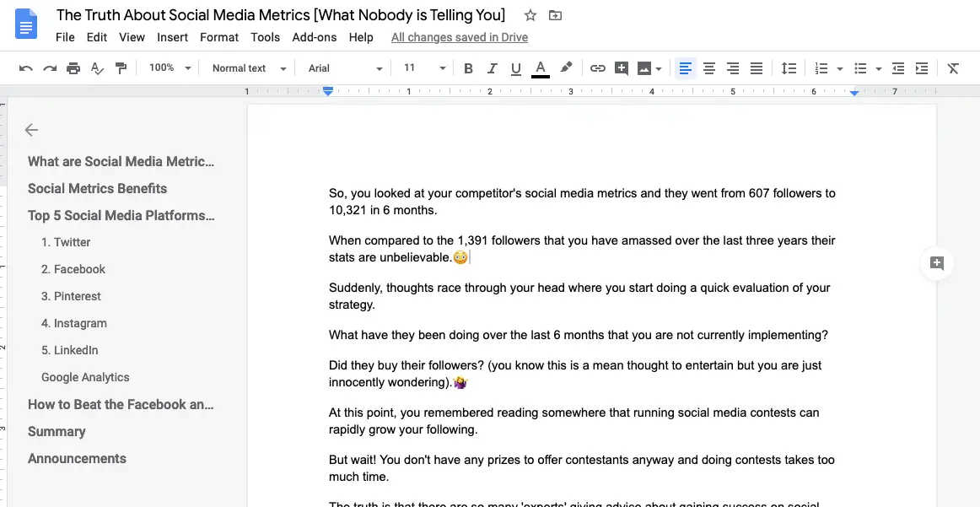The width and height of the screenshot is (980, 507).
Task: Toggle bold formatting
Action: pos(468,68)
